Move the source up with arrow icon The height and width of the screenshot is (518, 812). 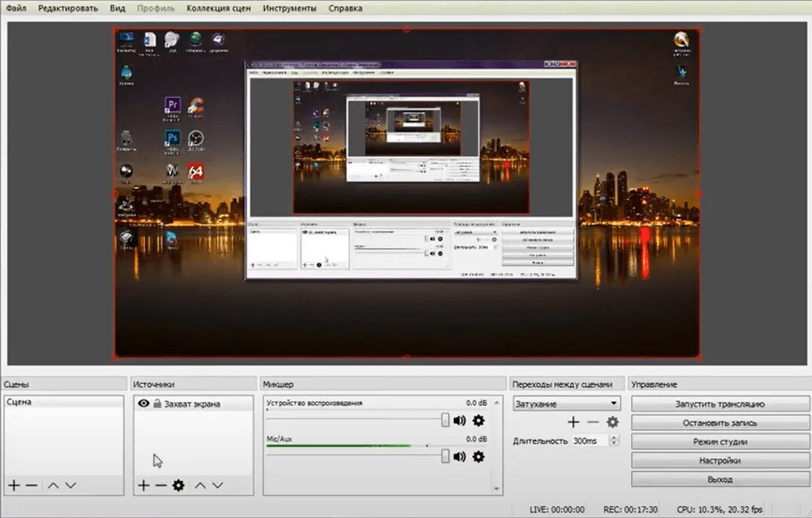tap(201, 486)
